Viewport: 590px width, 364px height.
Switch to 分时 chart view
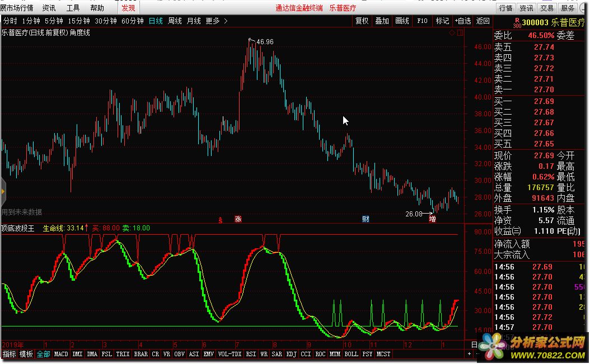pos(10,21)
